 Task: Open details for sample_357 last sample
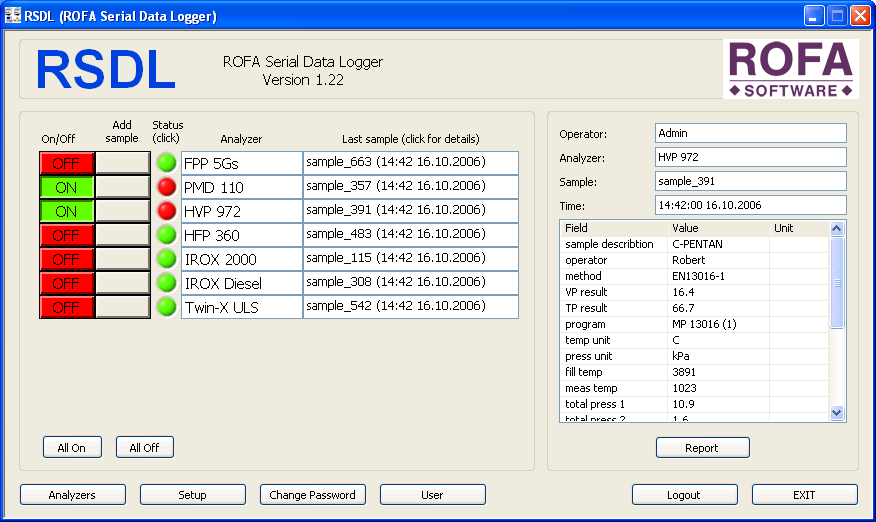click(411, 187)
